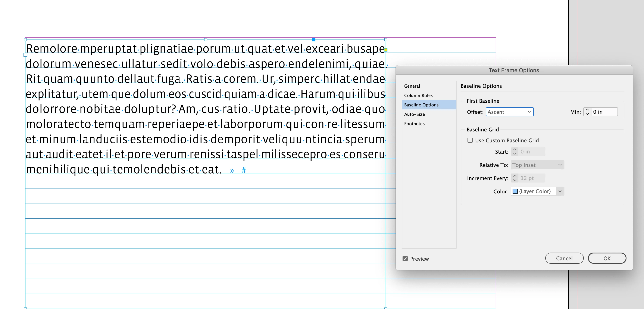644x309 pixels.
Task: Enable Use Custom Baseline Grid checkbox
Action: coord(470,140)
